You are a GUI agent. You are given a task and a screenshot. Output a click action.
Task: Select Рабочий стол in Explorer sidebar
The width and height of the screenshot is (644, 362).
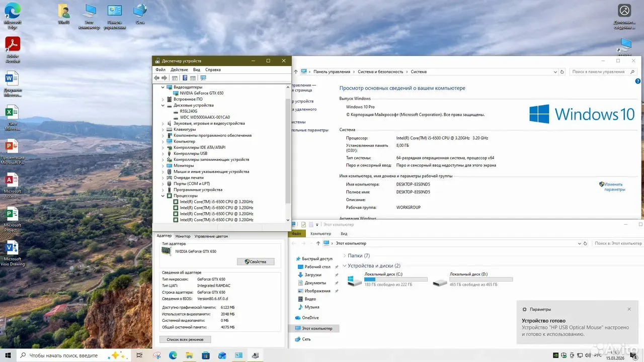coord(317,266)
